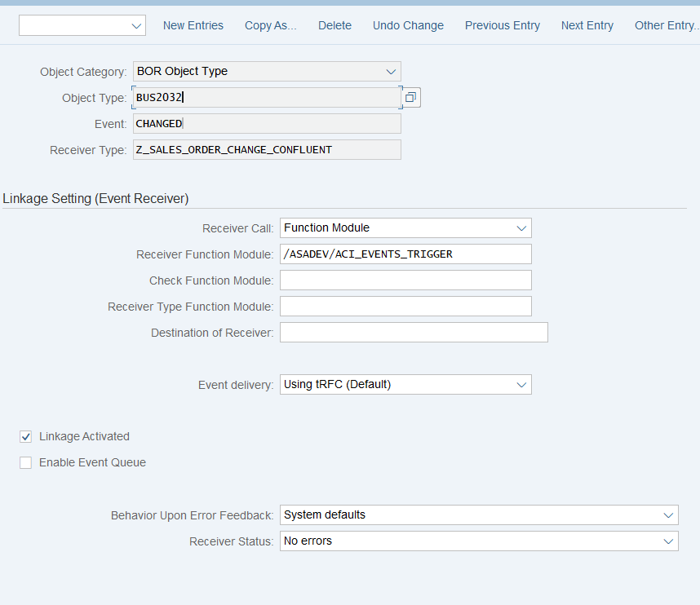Image resolution: width=700 pixels, height=605 pixels.
Task: Go to Next Entry
Action: pos(587,25)
